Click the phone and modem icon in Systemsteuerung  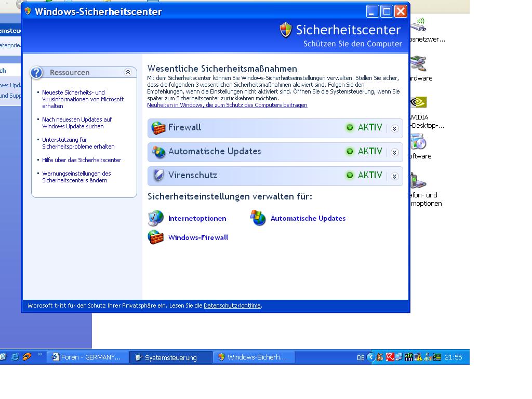tap(418, 180)
